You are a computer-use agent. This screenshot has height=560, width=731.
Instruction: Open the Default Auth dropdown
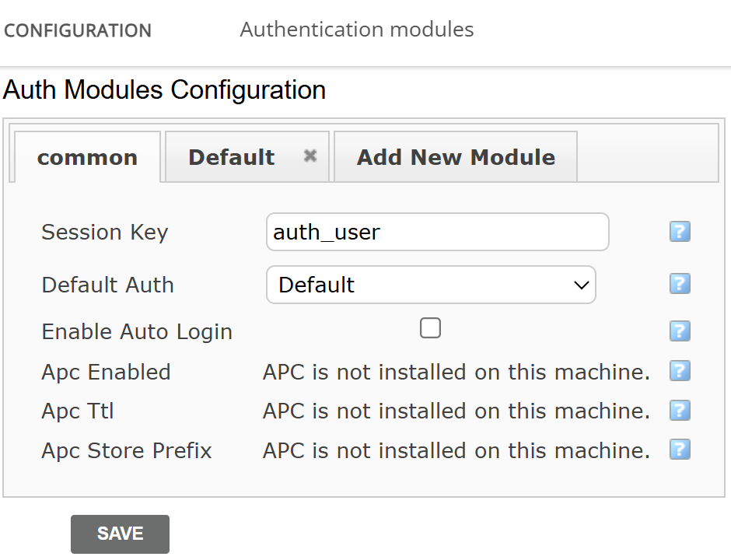pos(431,285)
